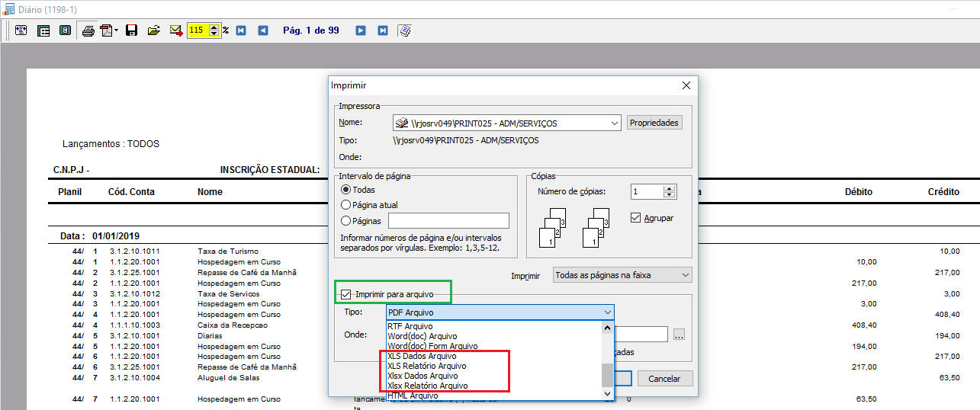Viewport: 980px width, 410px height.
Task: Click the page layout table view icon
Action: click(43, 30)
